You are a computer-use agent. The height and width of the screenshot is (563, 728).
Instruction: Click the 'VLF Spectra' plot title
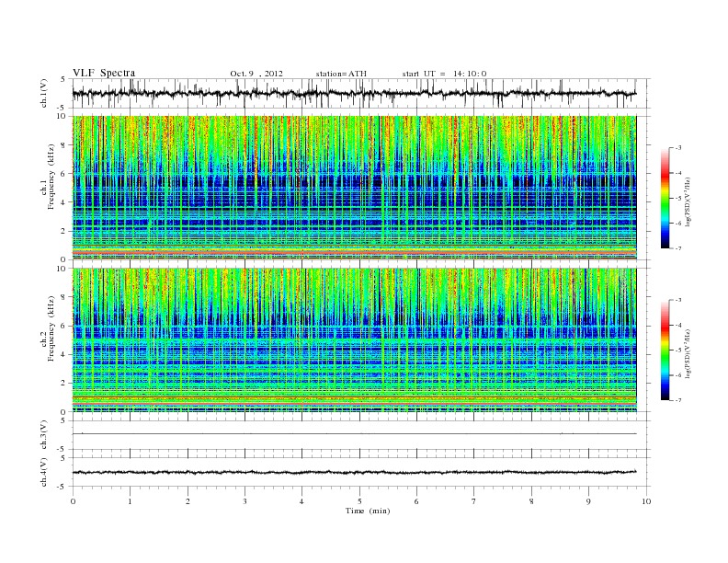[104, 73]
